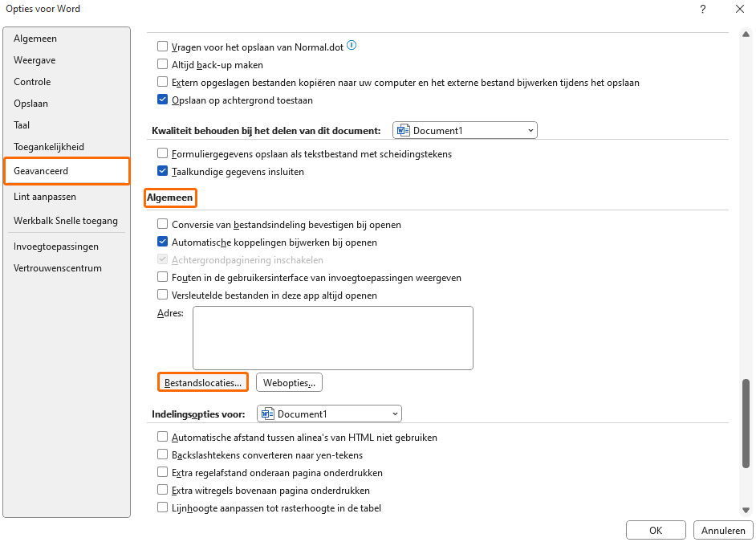Click the help question mark icon
The height and width of the screenshot is (542, 756).
click(702, 9)
